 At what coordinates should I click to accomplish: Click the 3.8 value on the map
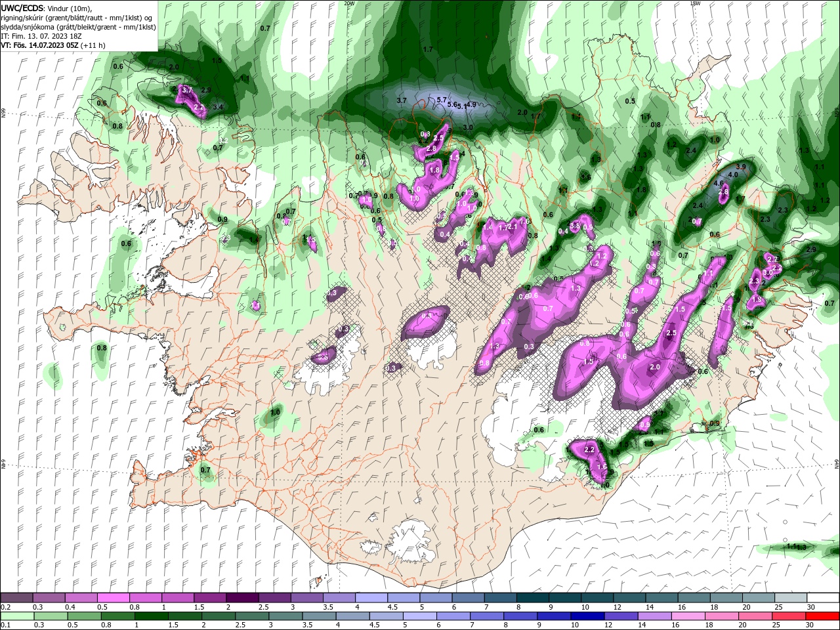pyautogui.click(x=574, y=226)
